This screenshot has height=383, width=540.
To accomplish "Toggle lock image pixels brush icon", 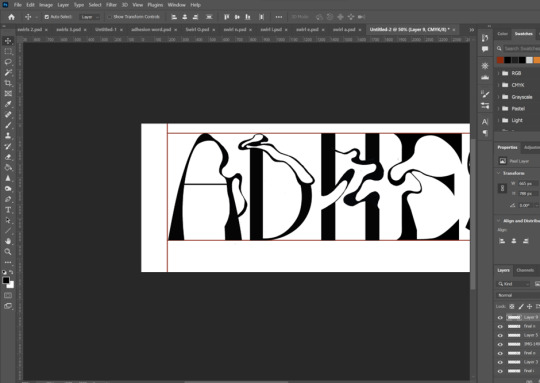I will [x=521, y=307].
